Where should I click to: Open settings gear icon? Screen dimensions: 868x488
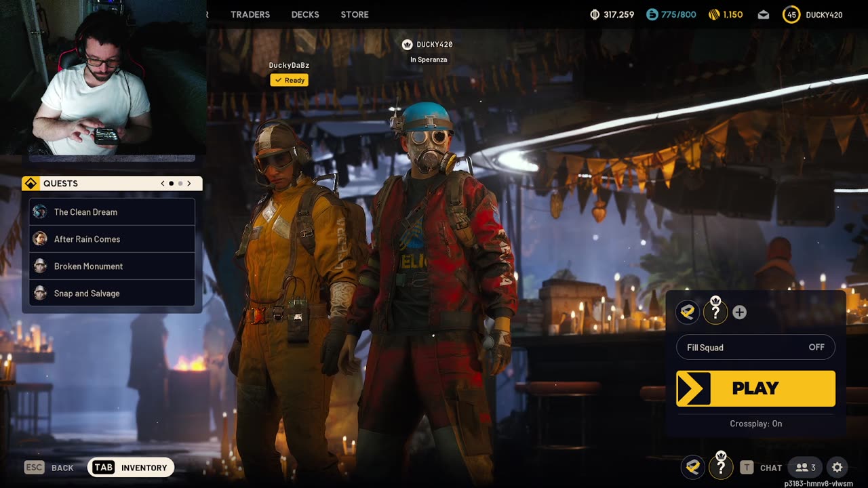click(837, 468)
